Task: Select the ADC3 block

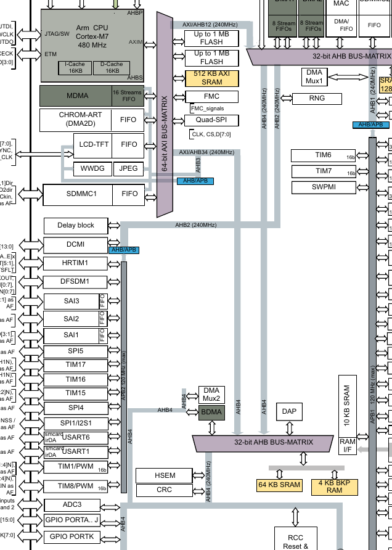Action: click(x=72, y=505)
